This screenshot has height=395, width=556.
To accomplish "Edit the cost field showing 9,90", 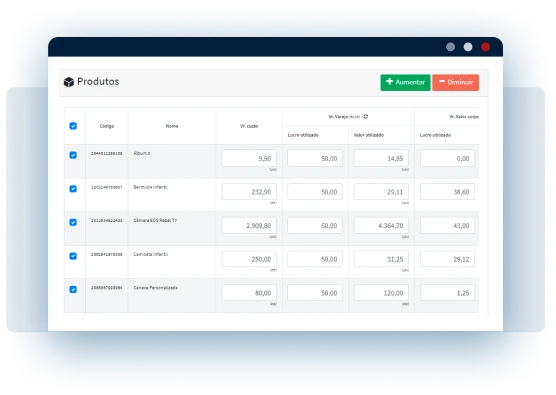I will point(249,158).
